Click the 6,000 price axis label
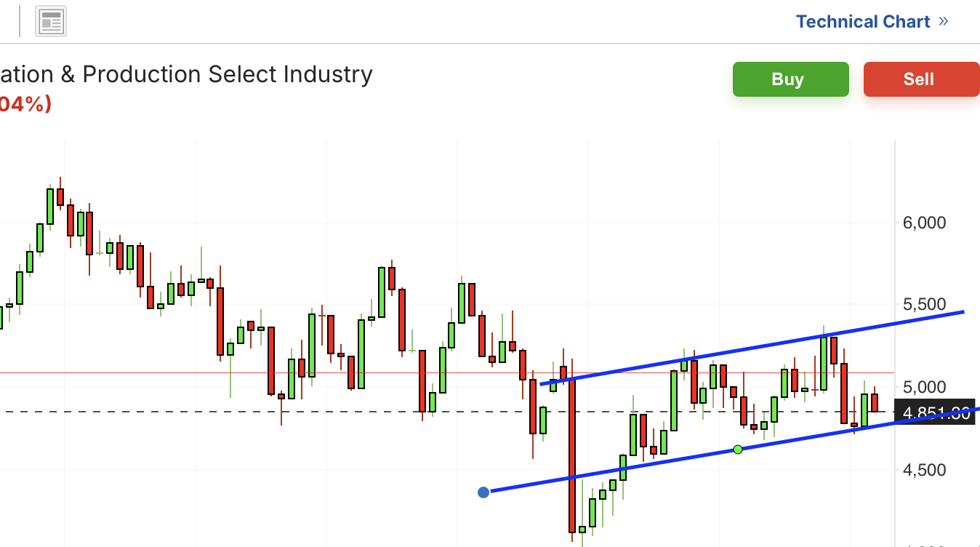Viewport: 980px width, 547px height. point(924,223)
